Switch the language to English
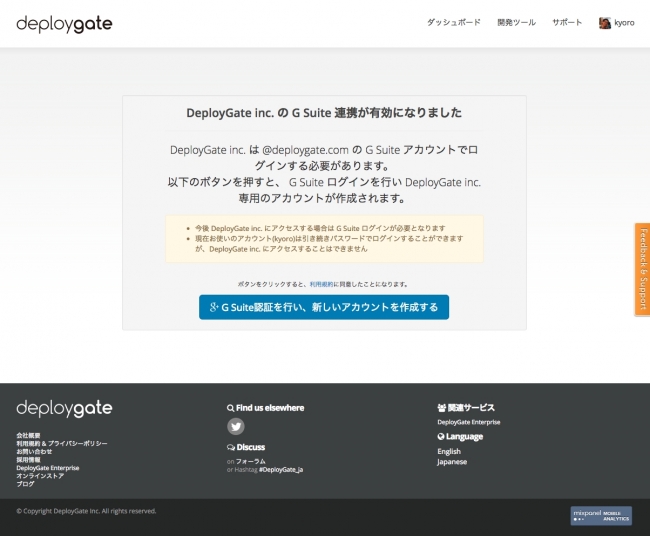This screenshot has width=650, height=536. tap(449, 451)
